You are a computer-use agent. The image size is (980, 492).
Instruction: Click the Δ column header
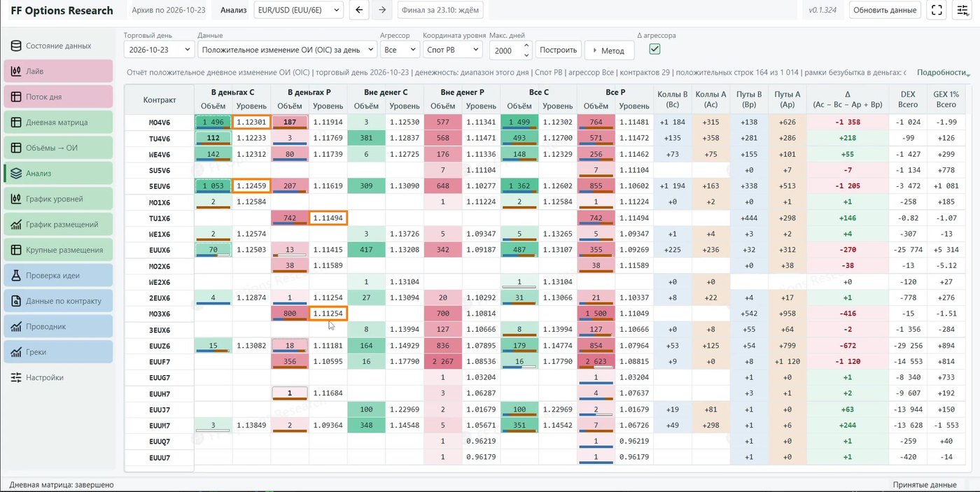(x=848, y=99)
